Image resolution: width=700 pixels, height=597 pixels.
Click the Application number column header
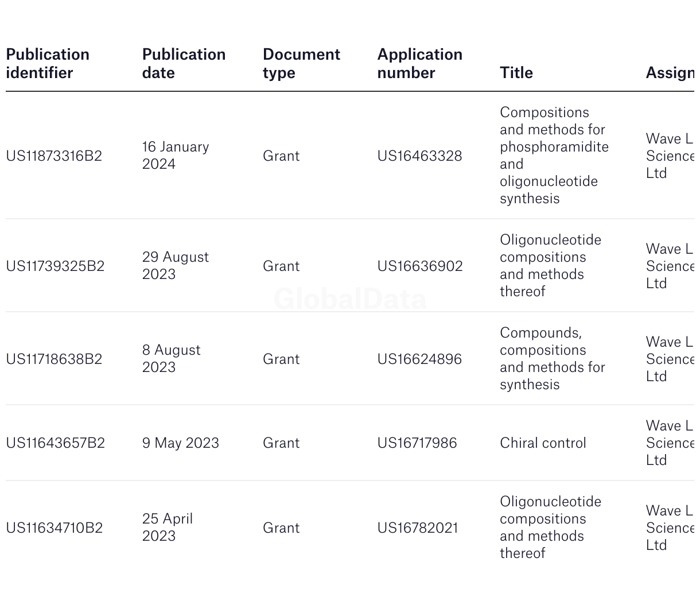coord(420,64)
